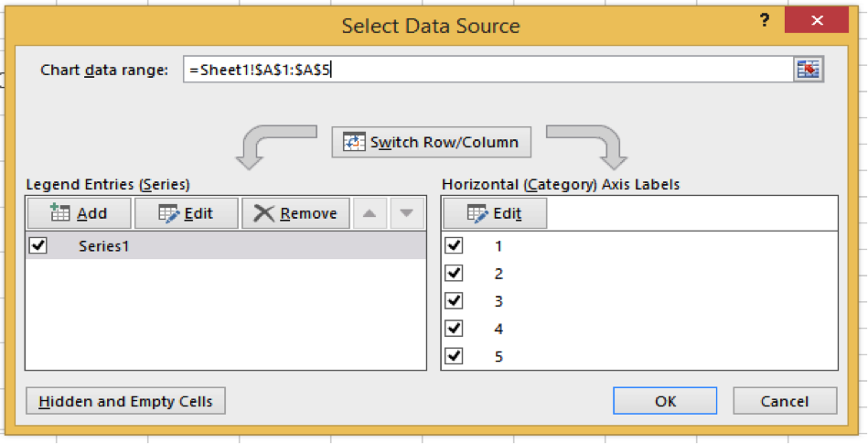The height and width of the screenshot is (444, 868).
Task: Click the collapse dialog range selector icon
Action: [808, 70]
